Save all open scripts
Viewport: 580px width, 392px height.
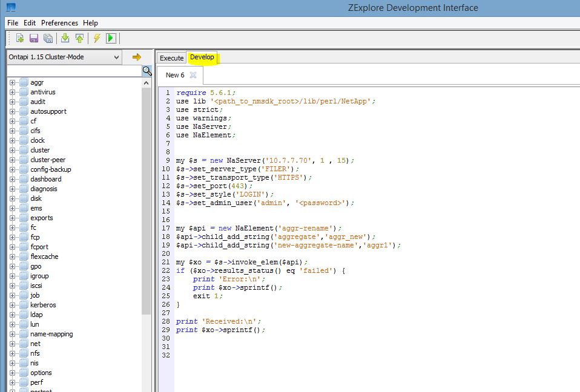[48, 38]
